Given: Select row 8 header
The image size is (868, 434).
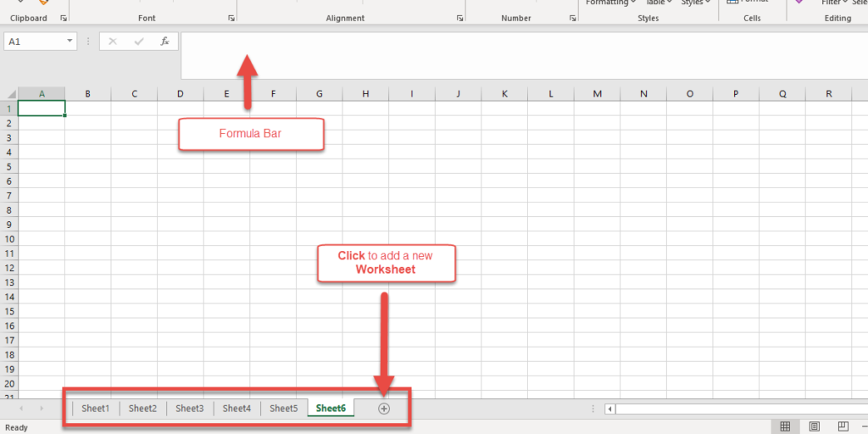Looking at the screenshot, I should tap(8, 210).
